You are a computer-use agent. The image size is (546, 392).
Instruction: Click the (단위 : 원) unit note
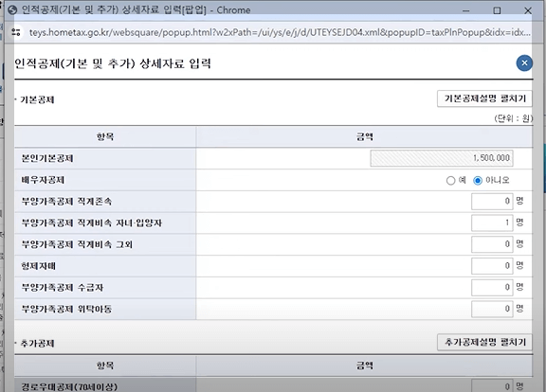click(x=513, y=118)
